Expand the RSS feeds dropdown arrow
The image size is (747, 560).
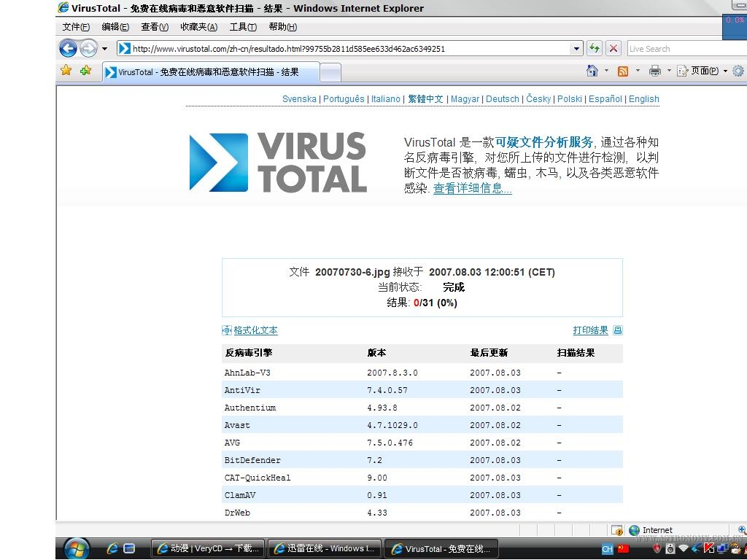[638, 71]
